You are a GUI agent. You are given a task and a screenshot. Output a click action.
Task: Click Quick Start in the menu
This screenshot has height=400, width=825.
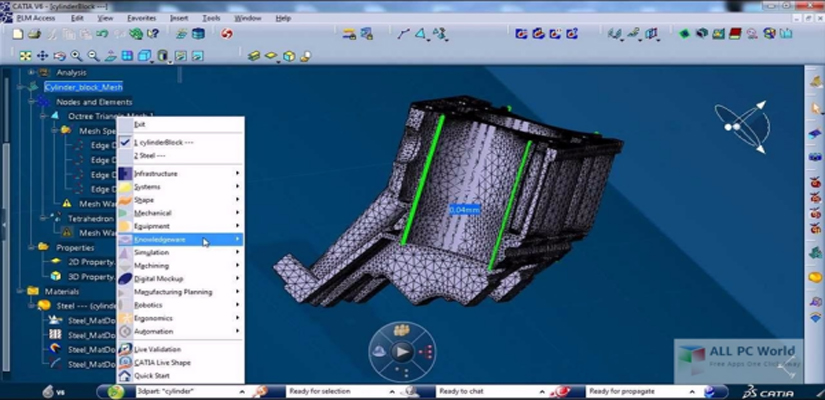click(x=151, y=376)
